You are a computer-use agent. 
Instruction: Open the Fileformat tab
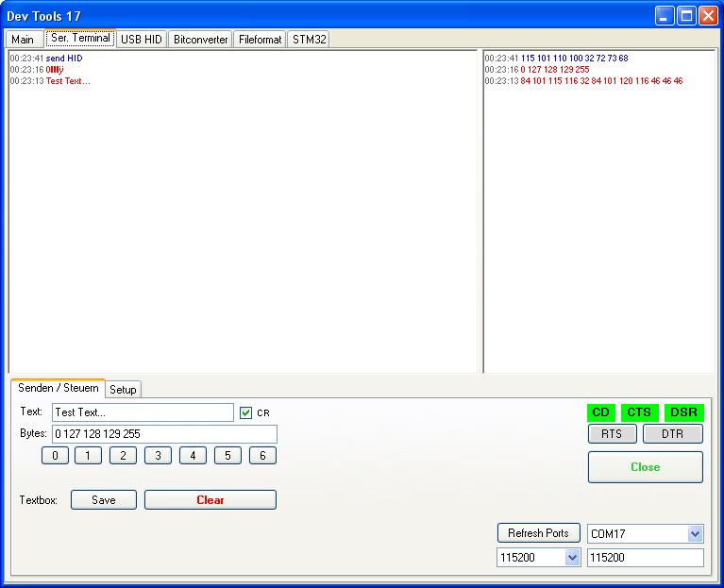pyautogui.click(x=260, y=40)
